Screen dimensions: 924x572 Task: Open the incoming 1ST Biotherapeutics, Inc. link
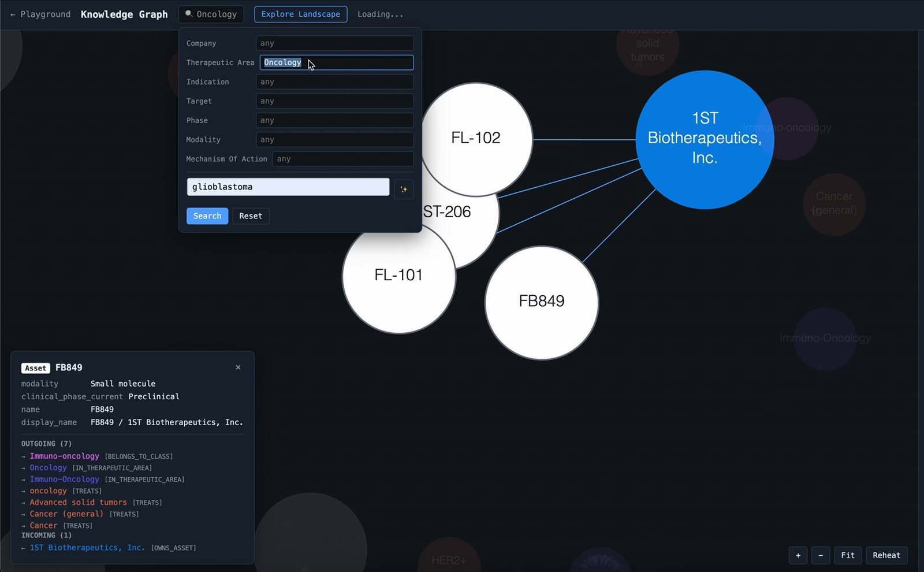[x=87, y=548]
